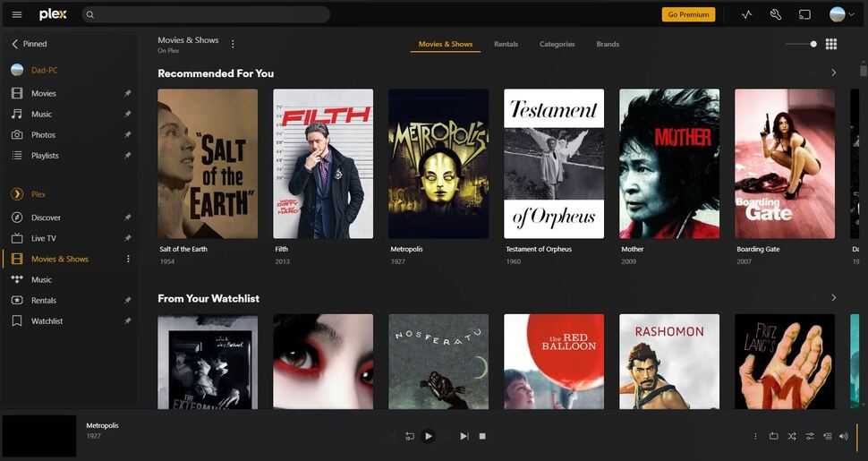Open the Recommended For You heading
The width and height of the screenshot is (868, 461).
click(x=216, y=73)
